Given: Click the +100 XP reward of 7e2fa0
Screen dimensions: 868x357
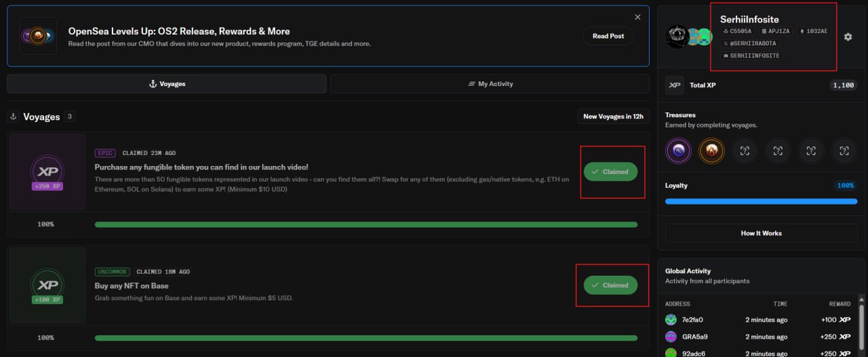Looking at the screenshot, I should pos(835,320).
